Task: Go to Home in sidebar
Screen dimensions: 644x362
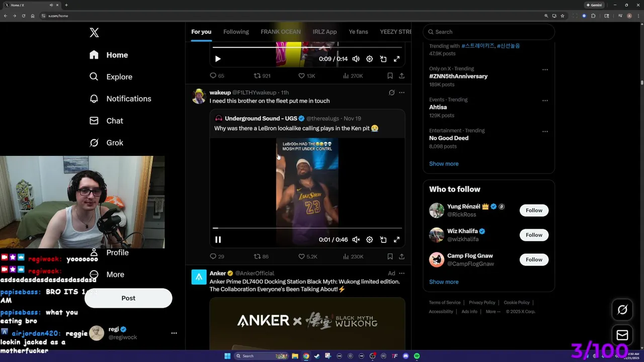Action: [x=109, y=55]
